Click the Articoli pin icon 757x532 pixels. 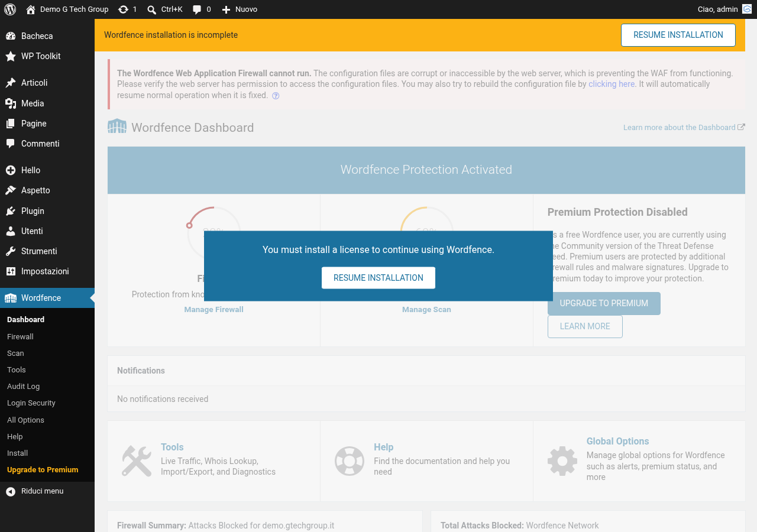11,83
